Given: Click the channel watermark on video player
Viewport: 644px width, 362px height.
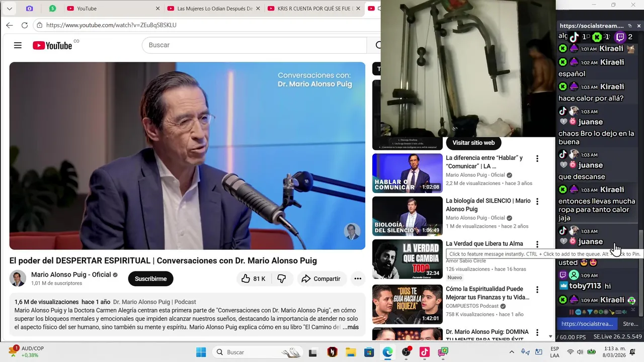Looking at the screenshot, I should click(x=352, y=231).
